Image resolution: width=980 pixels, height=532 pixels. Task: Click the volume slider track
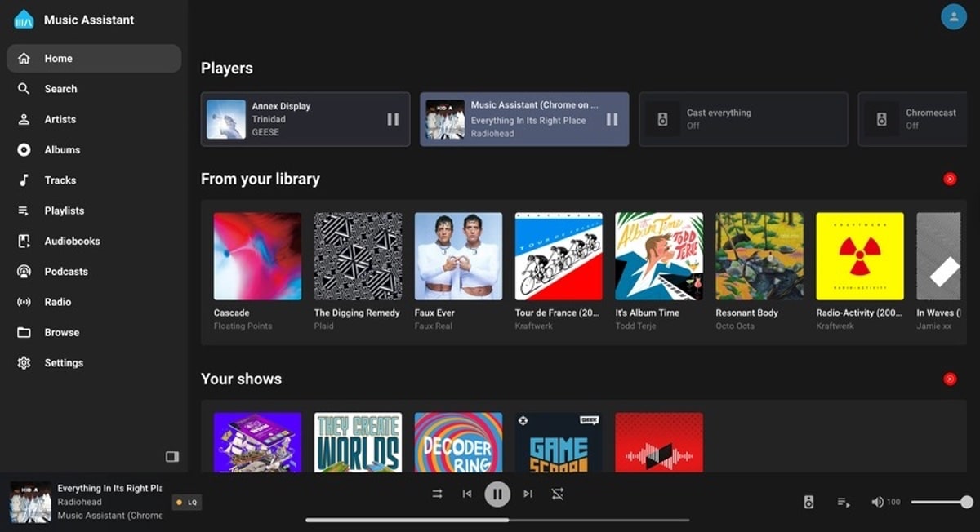(x=939, y=503)
